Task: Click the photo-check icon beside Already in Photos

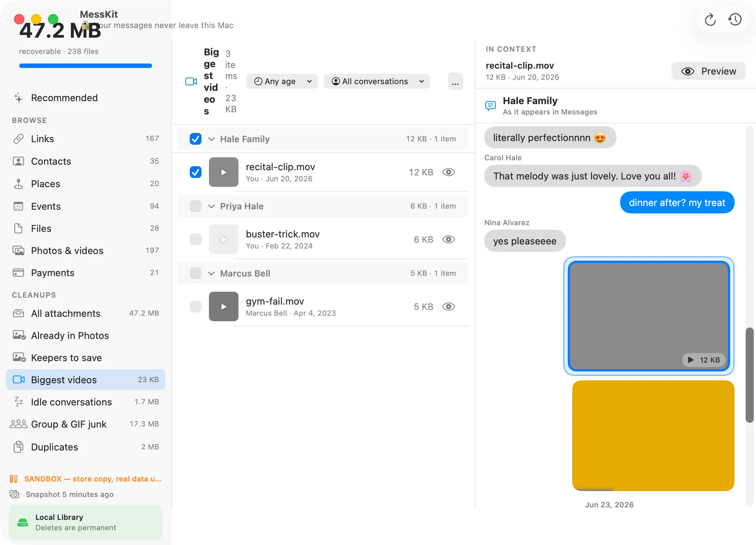Action: tap(19, 336)
